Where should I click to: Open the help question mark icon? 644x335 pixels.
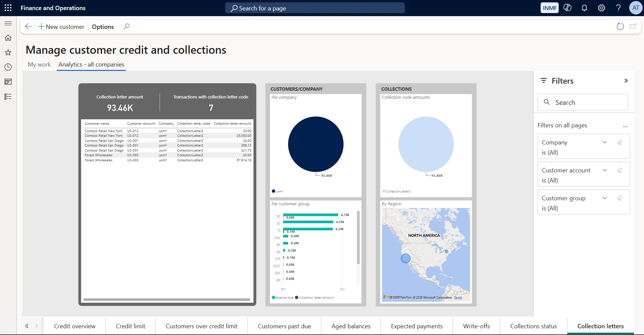(x=618, y=8)
